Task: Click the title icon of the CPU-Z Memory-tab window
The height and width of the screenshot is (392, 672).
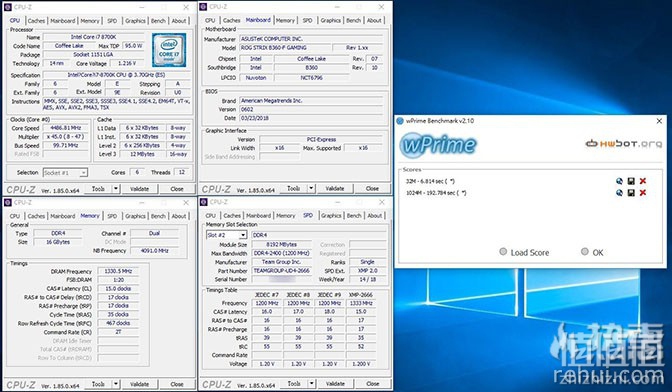Action: coord(7,202)
